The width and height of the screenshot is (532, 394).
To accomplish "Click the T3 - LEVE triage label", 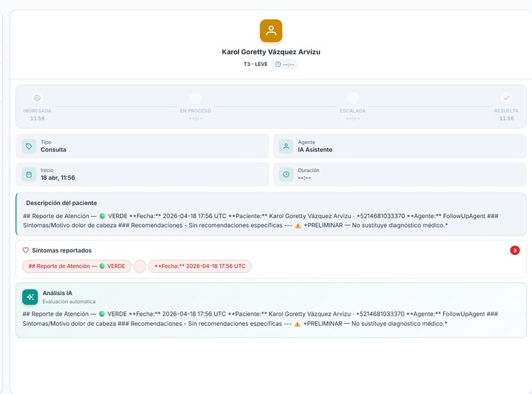I will tap(255, 64).
